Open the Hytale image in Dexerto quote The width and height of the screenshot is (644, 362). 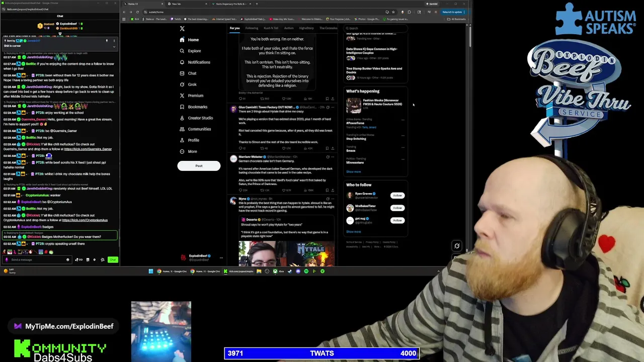click(x=311, y=254)
